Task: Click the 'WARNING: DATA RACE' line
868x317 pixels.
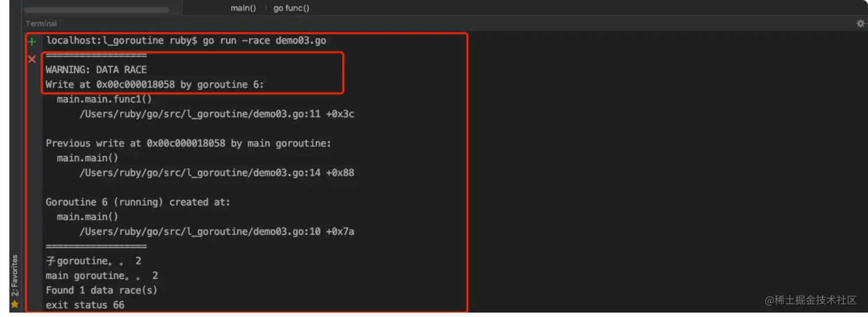Action: [96, 70]
